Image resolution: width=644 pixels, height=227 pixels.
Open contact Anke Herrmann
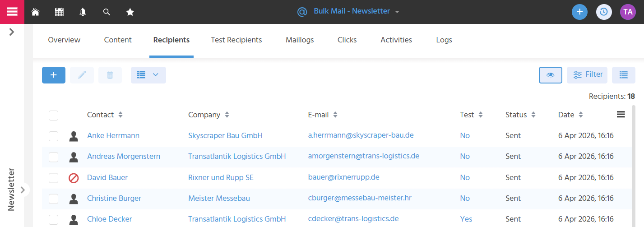coord(113,135)
